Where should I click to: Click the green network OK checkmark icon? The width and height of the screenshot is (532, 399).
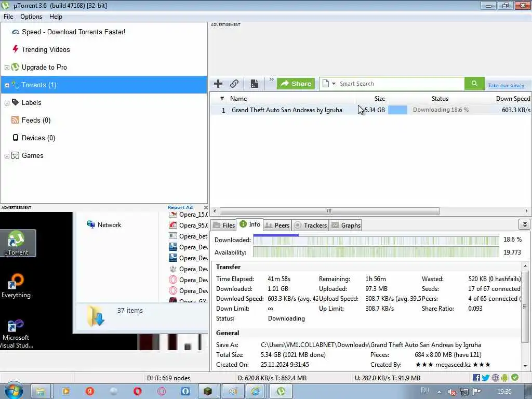tap(515, 377)
